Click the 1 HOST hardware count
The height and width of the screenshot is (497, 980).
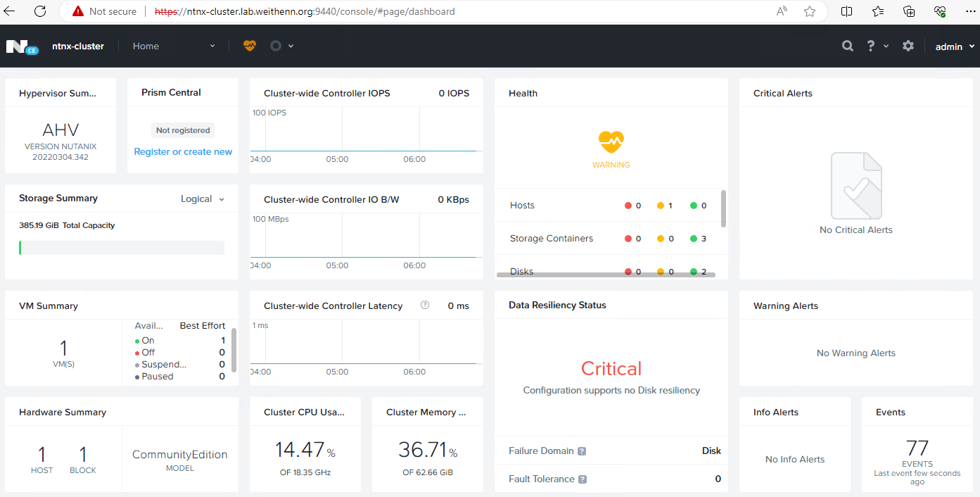pyautogui.click(x=42, y=460)
